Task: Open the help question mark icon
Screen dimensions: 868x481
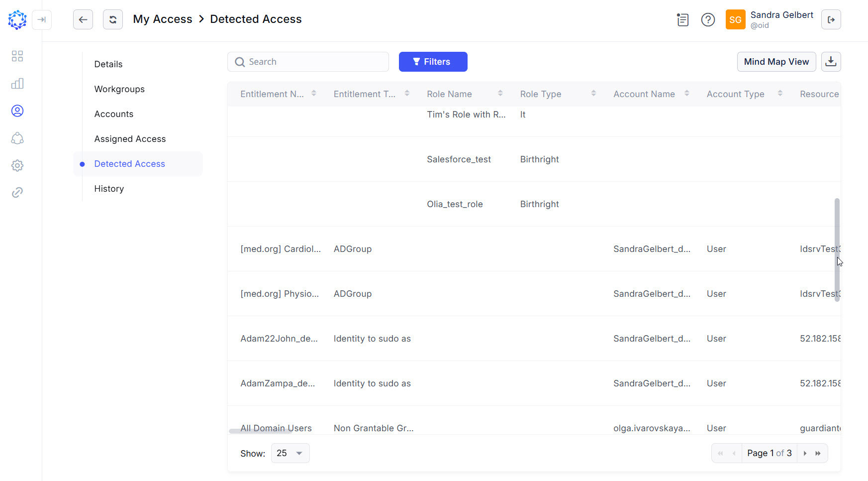Action: (708, 20)
